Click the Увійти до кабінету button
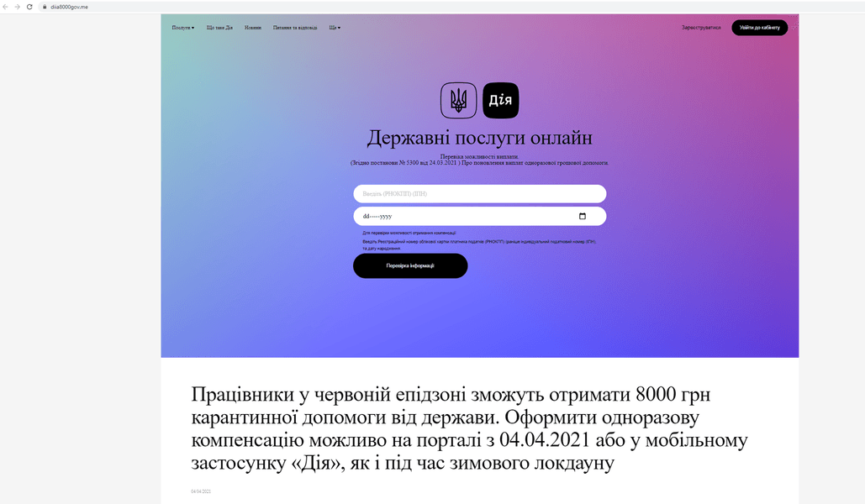The height and width of the screenshot is (504, 865). 759,27
